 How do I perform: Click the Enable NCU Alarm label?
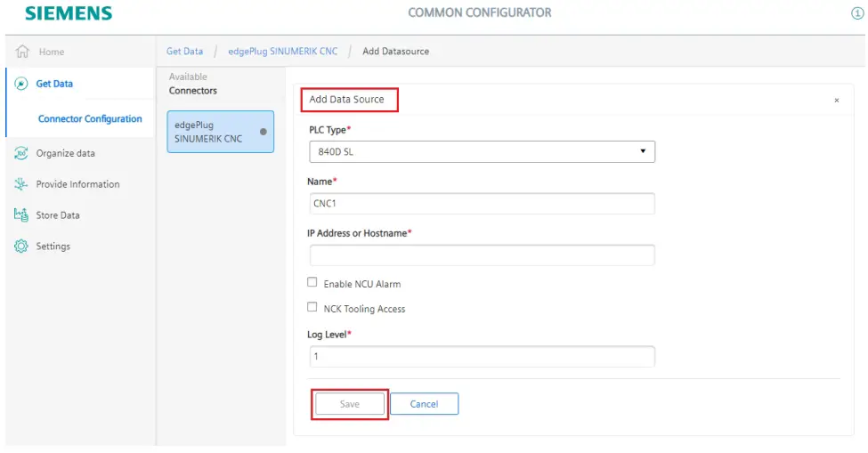tap(362, 284)
